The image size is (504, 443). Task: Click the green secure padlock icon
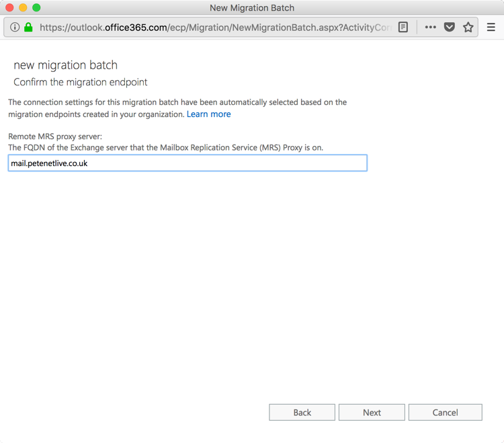pyautogui.click(x=29, y=28)
